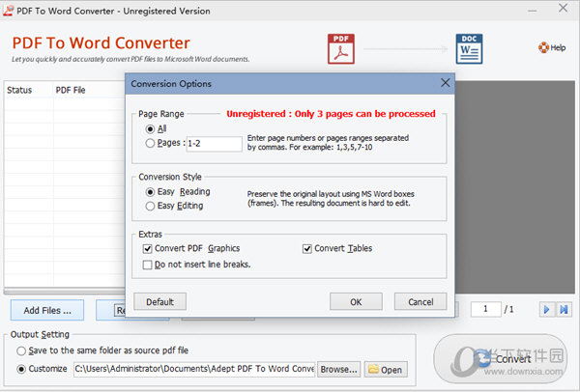Minimize the PDF To Word Converter window
Viewport: 580px width, 392px height.
pyautogui.click(x=532, y=11)
